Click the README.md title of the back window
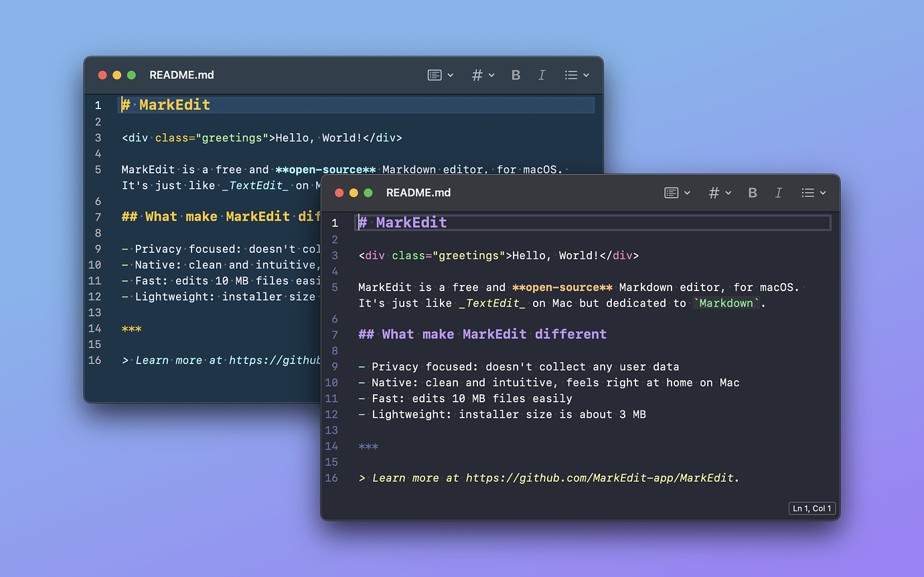The width and height of the screenshot is (924, 577). [x=181, y=75]
